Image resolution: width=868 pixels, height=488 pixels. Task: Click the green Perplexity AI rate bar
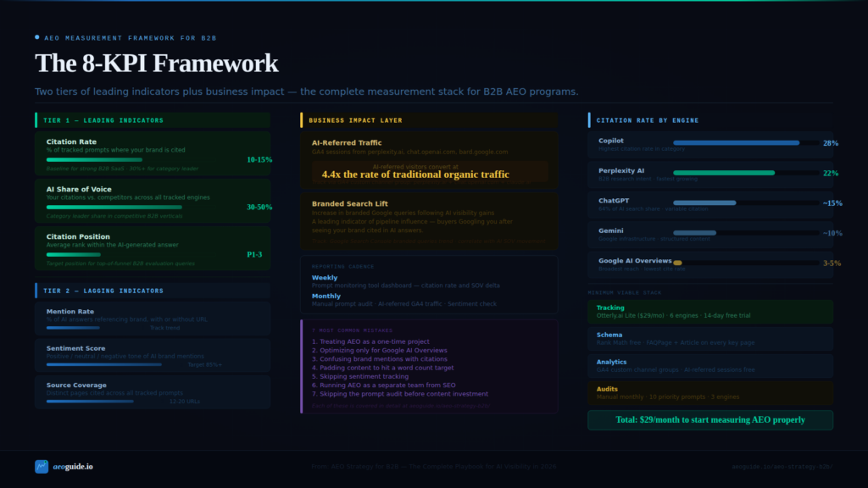(x=724, y=173)
